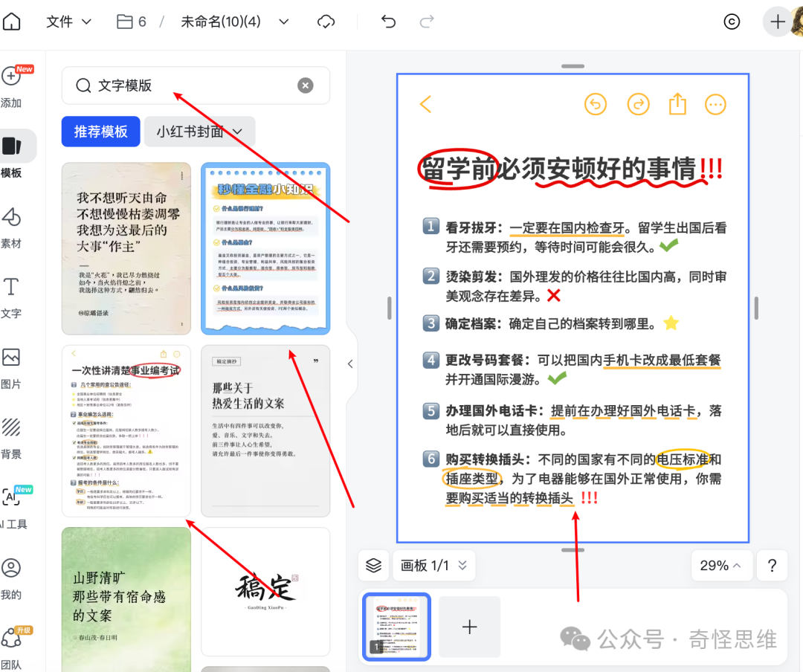
Task: Open the 团队 sidebar tab
Action: [11, 648]
